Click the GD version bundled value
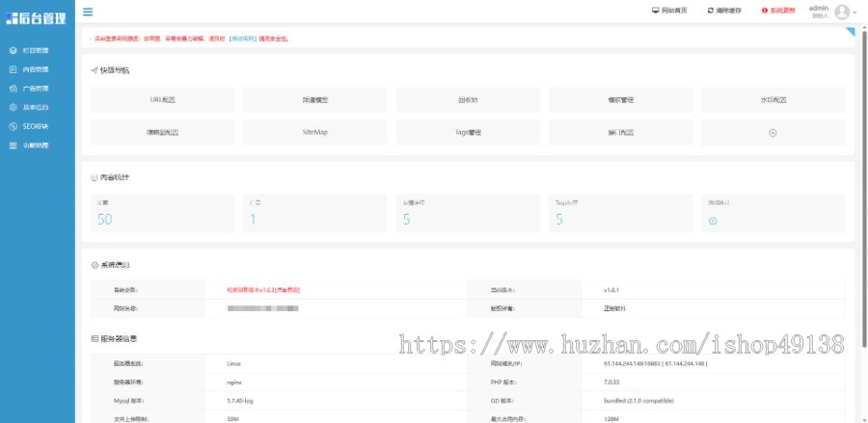 (x=638, y=401)
